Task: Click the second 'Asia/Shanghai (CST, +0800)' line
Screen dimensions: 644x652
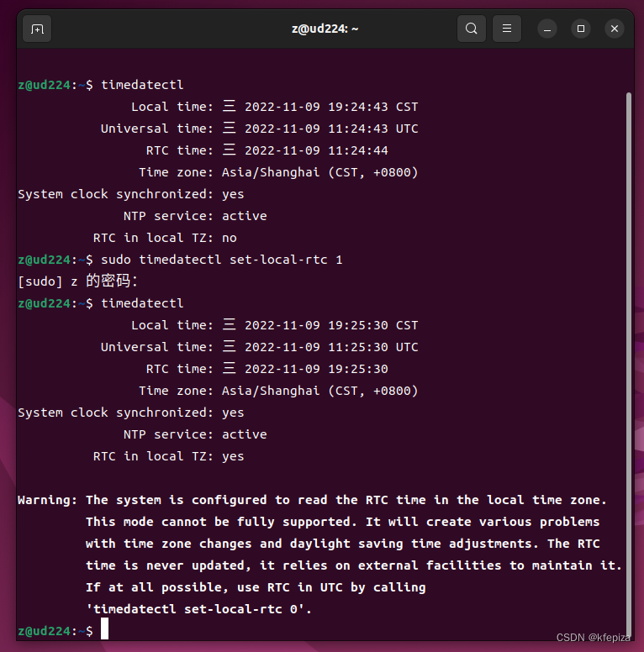Action: point(320,391)
